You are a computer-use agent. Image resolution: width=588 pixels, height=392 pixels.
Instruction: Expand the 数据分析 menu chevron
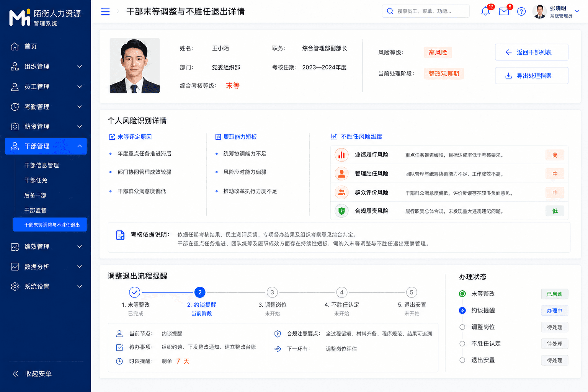80,266
